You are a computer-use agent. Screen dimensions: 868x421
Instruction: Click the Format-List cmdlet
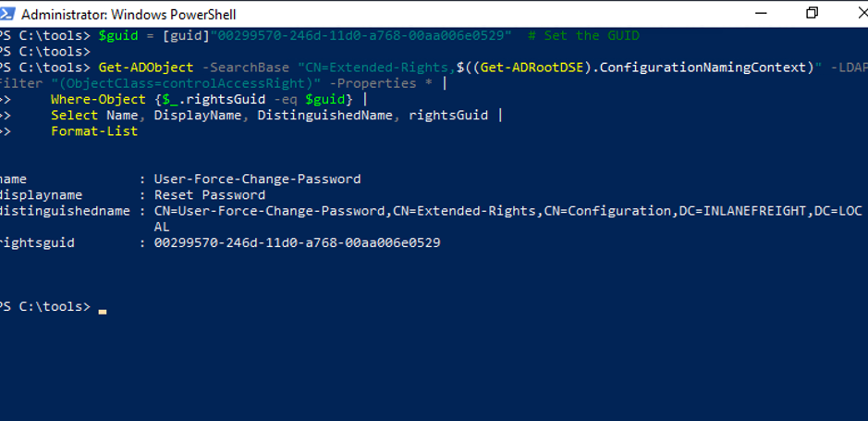[94, 131]
